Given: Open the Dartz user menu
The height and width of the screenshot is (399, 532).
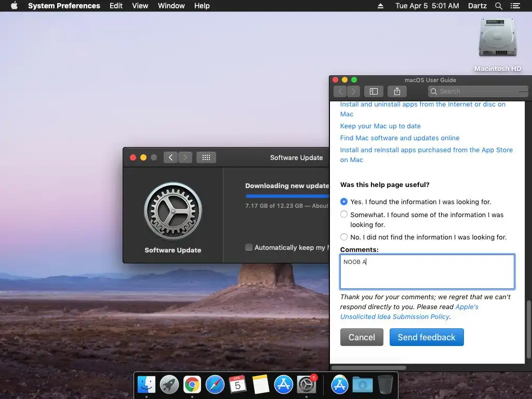Looking at the screenshot, I should 477,6.
